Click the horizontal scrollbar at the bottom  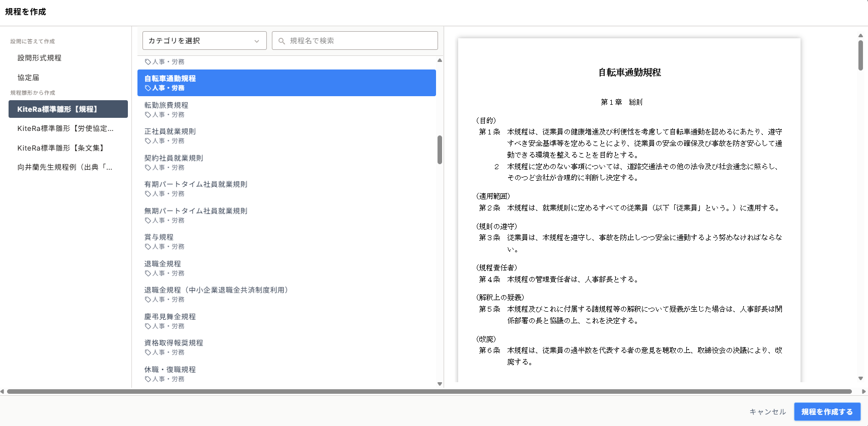429,391
